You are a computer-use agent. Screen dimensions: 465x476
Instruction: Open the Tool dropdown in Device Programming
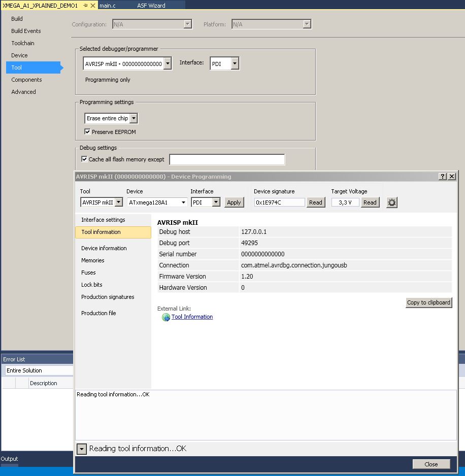click(x=102, y=202)
